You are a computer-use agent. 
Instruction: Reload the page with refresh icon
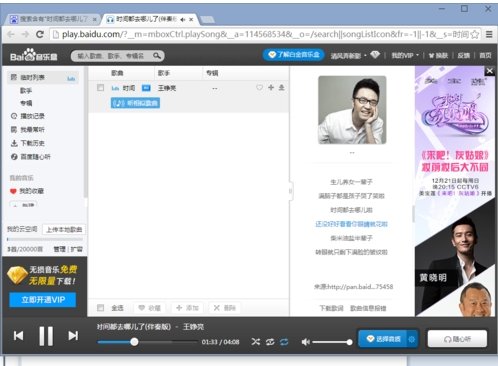point(40,34)
